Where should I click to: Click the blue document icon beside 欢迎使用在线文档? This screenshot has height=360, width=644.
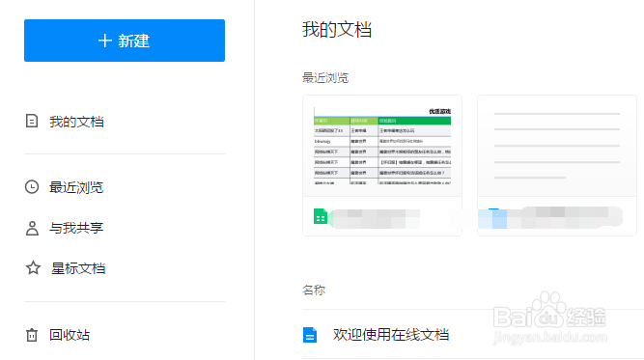(310, 335)
